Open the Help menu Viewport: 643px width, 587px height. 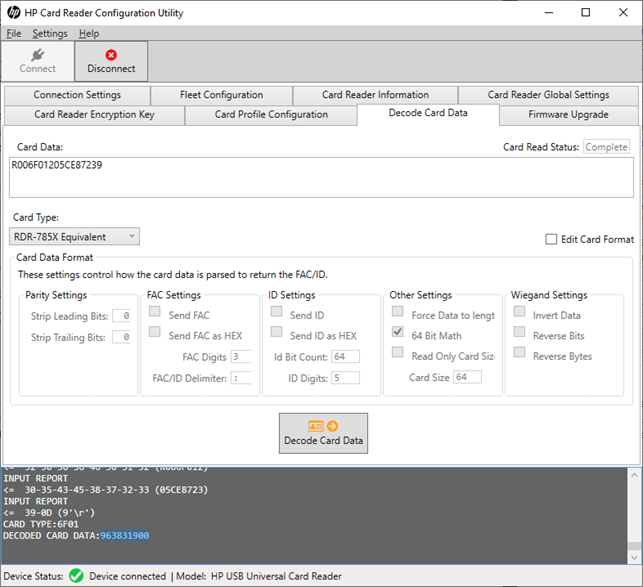[89, 34]
